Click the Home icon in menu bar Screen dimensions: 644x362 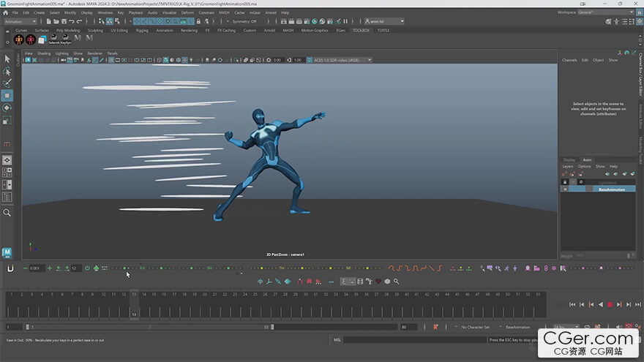click(x=5, y=12)
